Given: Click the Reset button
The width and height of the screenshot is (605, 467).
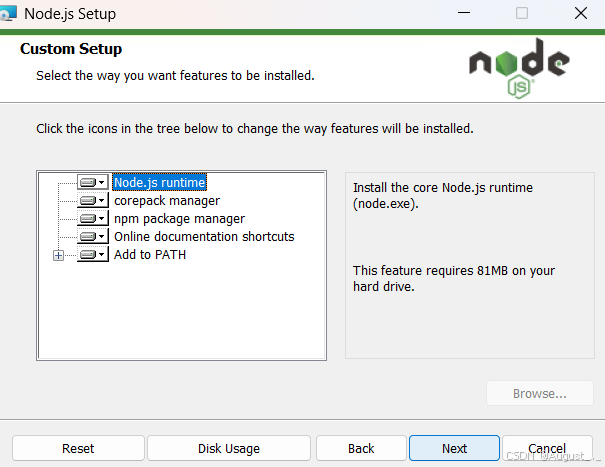Looking at the screenshot, I should click(78, 448).
